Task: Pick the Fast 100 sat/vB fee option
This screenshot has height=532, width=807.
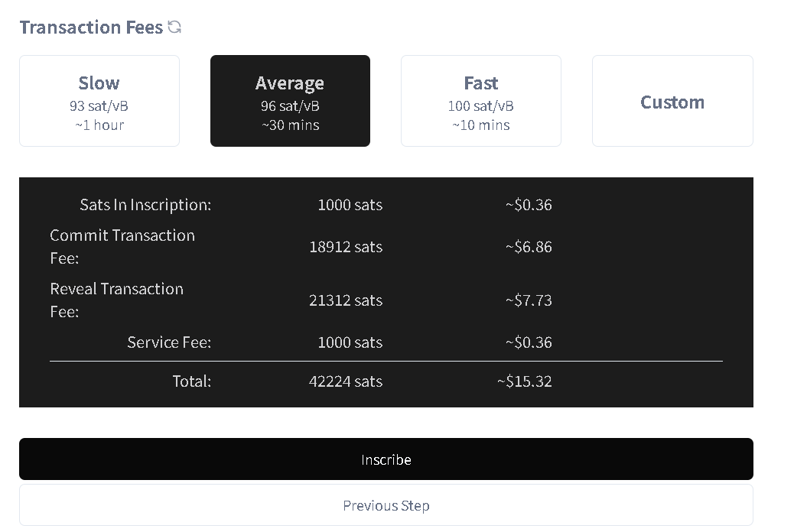Action: [480, 101]
